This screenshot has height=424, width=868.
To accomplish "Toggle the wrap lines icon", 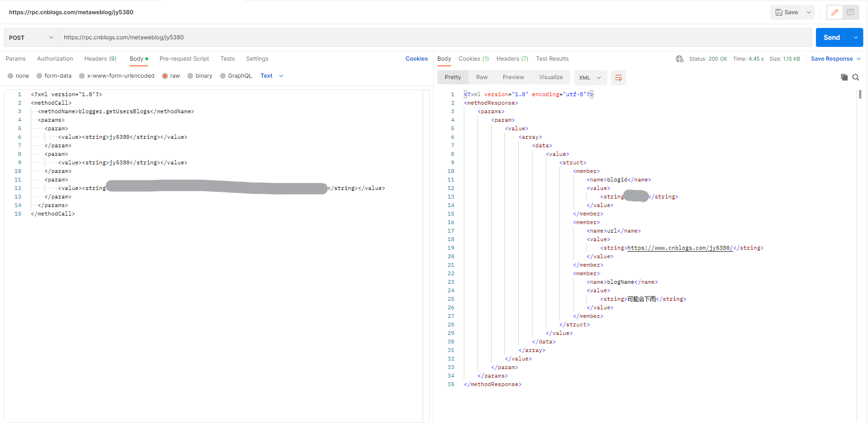I will click(x=618, y=78).
